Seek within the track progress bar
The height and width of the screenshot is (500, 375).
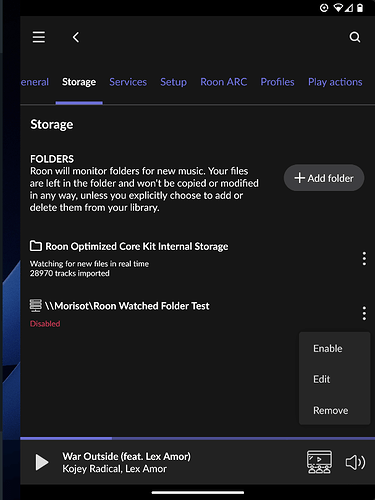(x=197, y=438)
